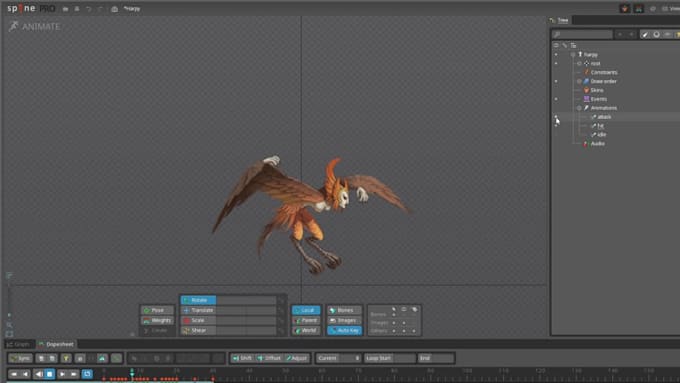
Task: Select the hit animation
Action: coord(600,126)
